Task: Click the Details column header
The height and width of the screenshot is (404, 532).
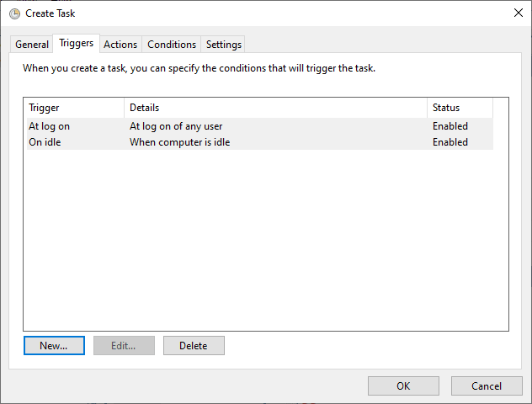Action: point(275,108)
